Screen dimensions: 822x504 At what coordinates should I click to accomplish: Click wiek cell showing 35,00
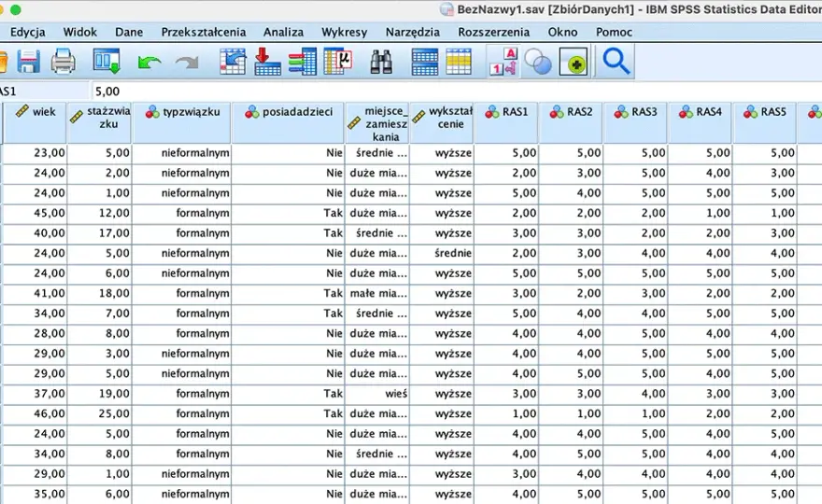[x=35, y=494]
